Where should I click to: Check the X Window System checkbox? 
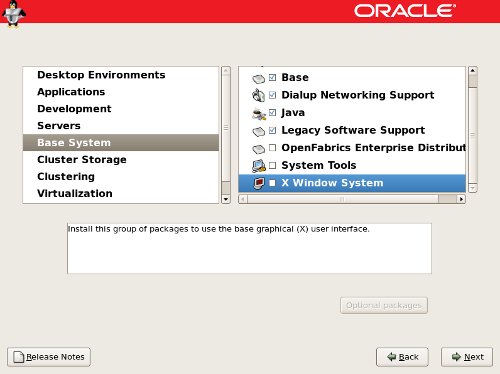pyautogui.click(x=272, y=183)
